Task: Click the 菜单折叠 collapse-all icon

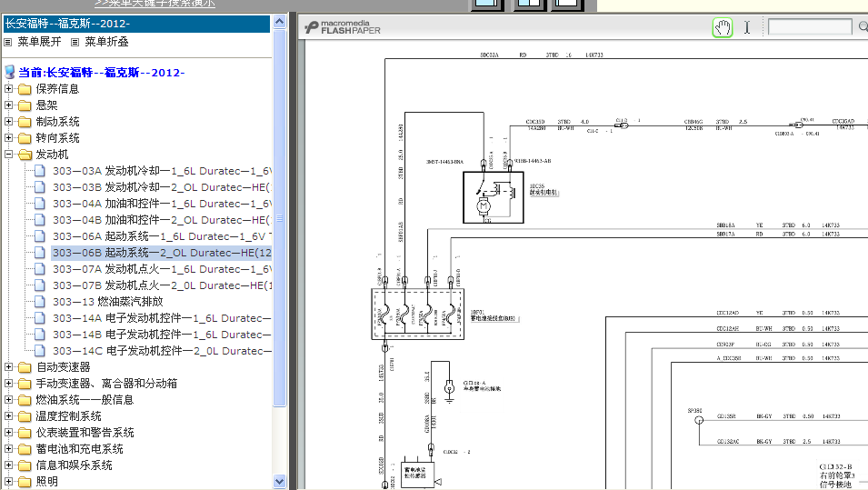Action: click(75, 42)
